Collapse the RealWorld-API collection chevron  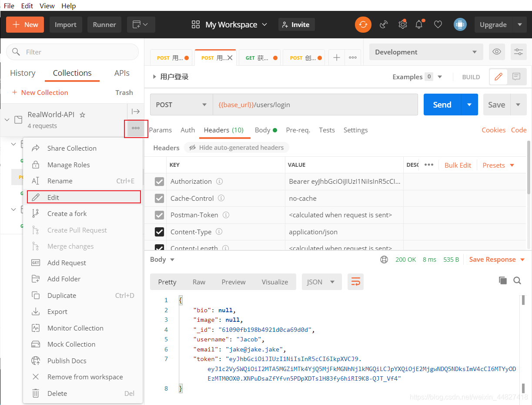tap(7, 120)
